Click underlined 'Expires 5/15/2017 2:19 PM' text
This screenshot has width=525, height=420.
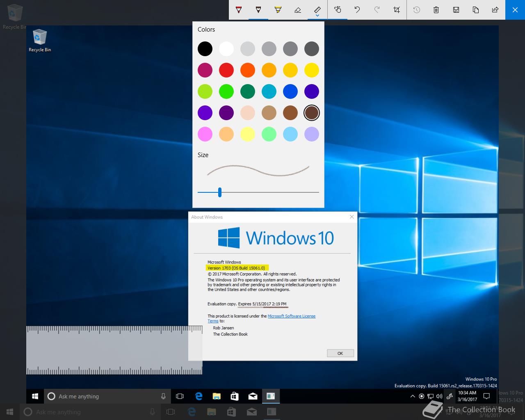point(262,304)
